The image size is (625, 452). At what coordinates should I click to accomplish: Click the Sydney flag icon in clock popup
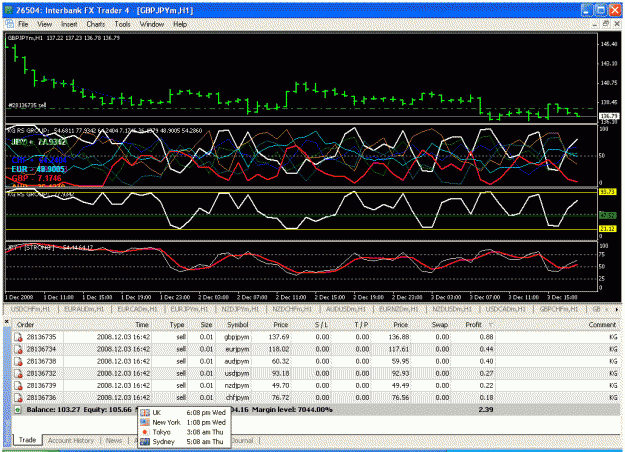pyautogui.click(x=145, y=442)
